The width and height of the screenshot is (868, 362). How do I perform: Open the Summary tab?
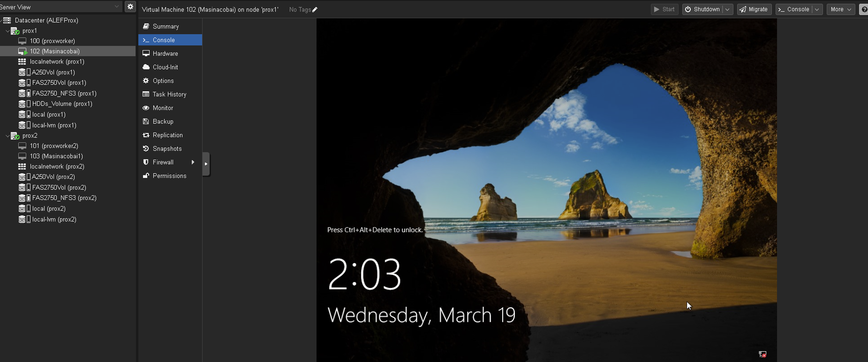(170, 27)
